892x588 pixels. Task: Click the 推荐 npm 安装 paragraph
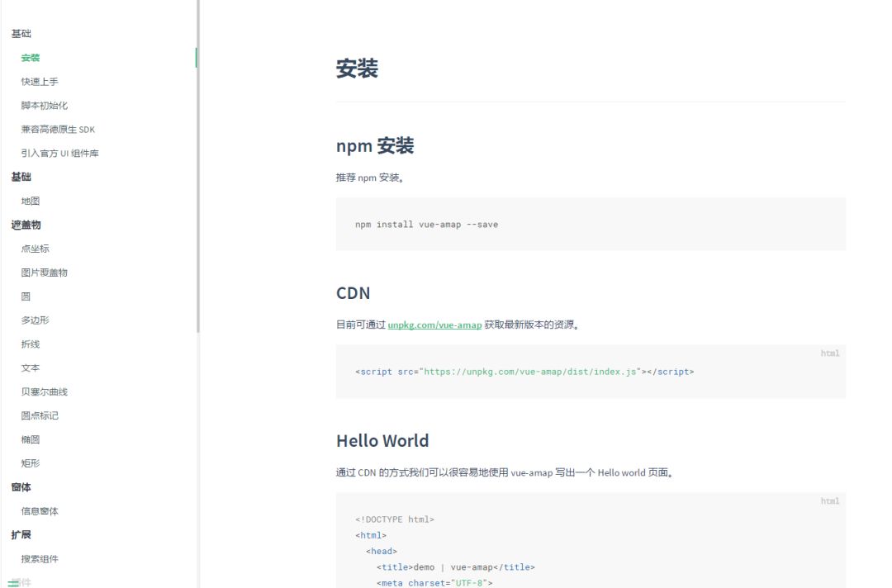pos(370,178)
